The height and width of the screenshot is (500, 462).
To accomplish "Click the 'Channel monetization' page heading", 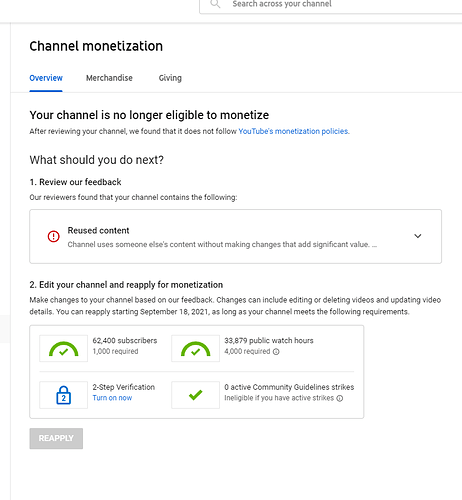I will 96,46.
